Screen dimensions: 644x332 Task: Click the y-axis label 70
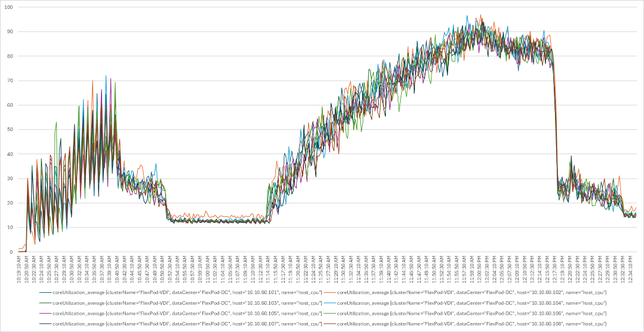(9, 81)
